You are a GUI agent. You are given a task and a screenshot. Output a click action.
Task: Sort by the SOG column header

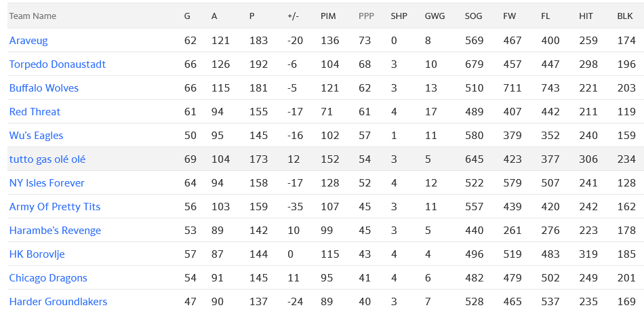(474, 16)
